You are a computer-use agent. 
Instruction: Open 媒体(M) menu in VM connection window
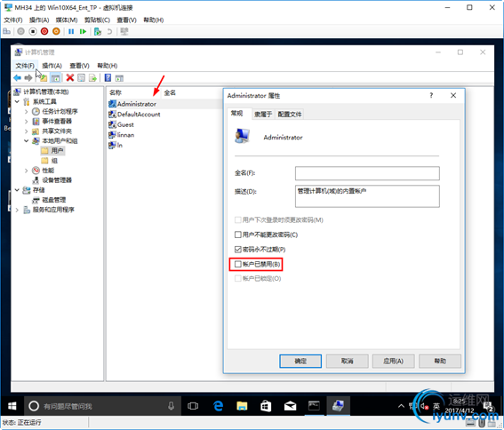tap(67, 20)
